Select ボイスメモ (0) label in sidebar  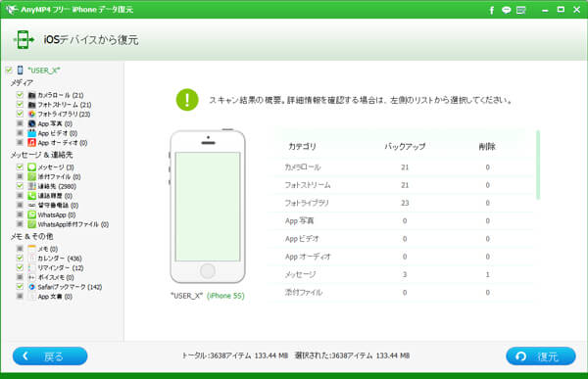(56, 277)
